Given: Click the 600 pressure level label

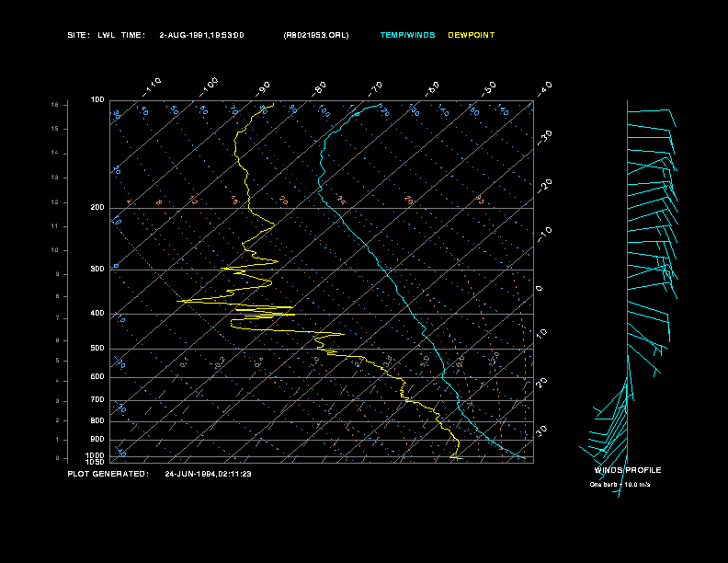Looking at the screenshot, I should [x=97, y=377].
